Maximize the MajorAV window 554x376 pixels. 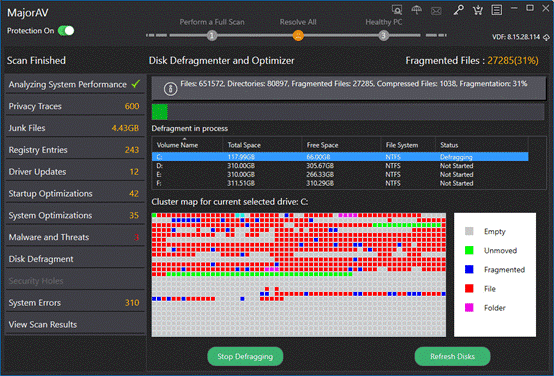coord(530,8)
